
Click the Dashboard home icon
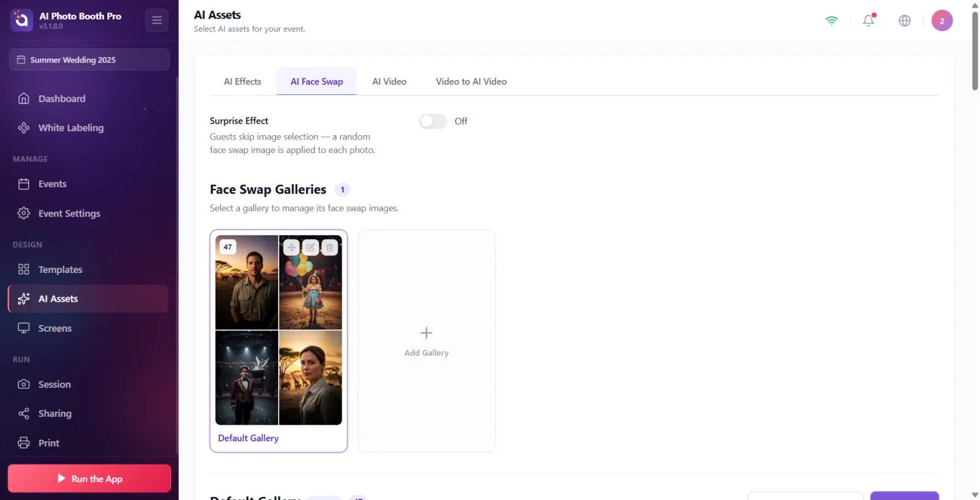pyautogui.click(x=24, y=99)
